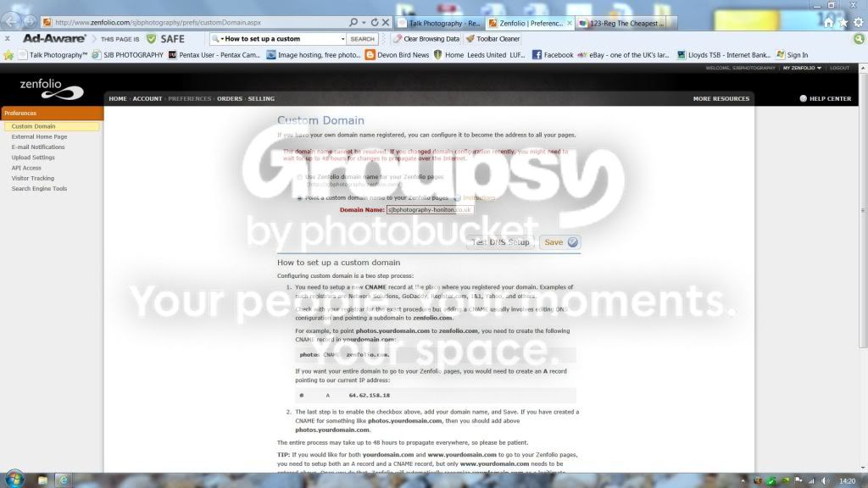Close the Zenfolio Preferences tab
The image size is (868, 488).
[x=570, y=23]
